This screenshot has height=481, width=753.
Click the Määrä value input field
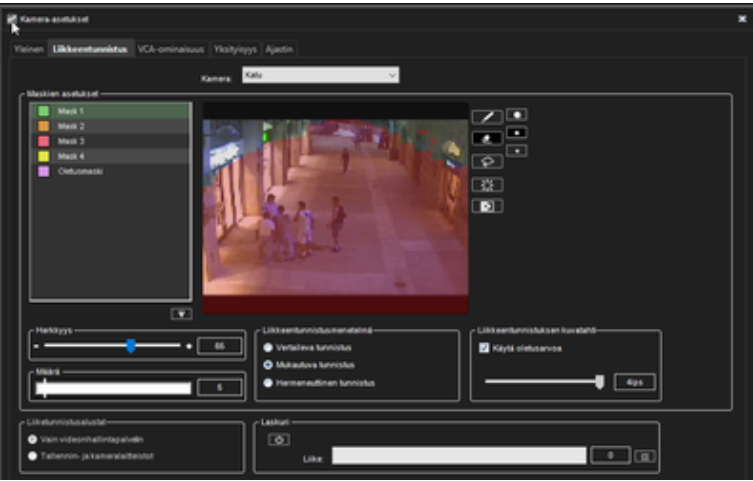pyautogui.click(x=220, y=388)
